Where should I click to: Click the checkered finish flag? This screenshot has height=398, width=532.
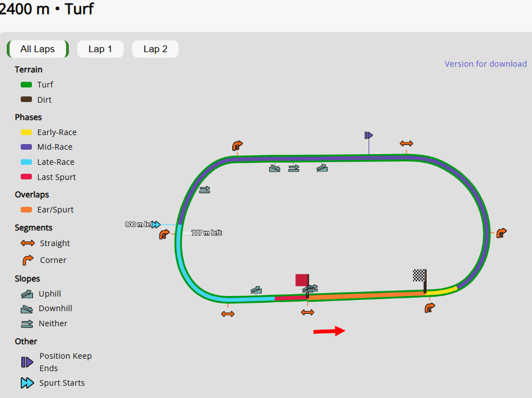point(419,276)
